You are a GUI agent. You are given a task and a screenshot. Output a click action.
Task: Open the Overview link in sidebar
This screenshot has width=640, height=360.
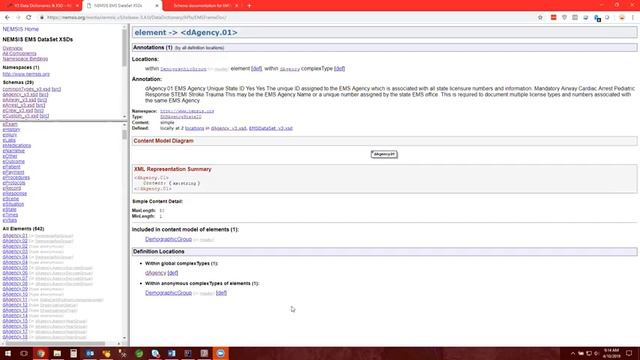[x=13, y=48]
